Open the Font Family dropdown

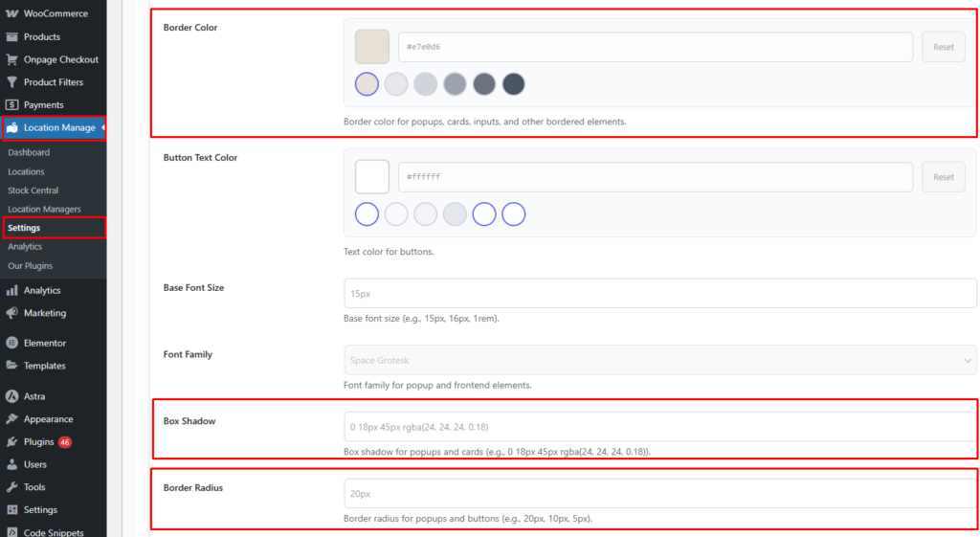[659, 360]
